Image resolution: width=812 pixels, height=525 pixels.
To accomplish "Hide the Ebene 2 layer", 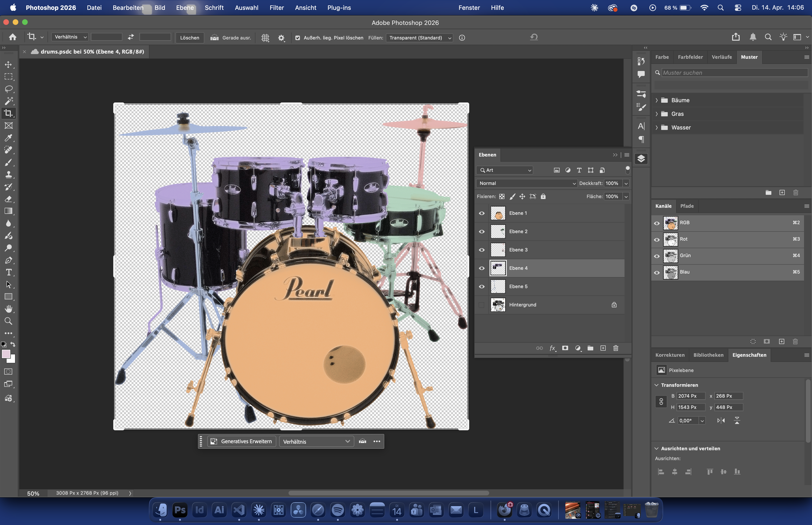I will (x=481, y=232).
